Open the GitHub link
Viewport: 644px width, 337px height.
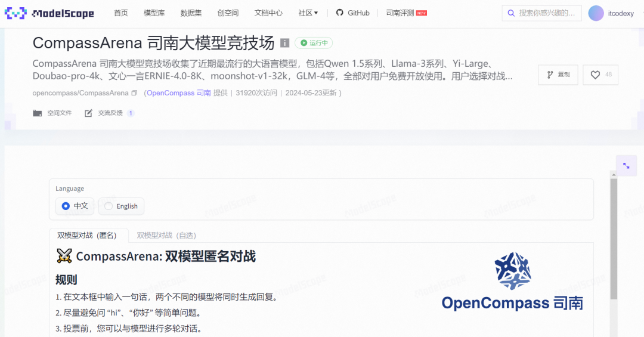pos(353,13)
